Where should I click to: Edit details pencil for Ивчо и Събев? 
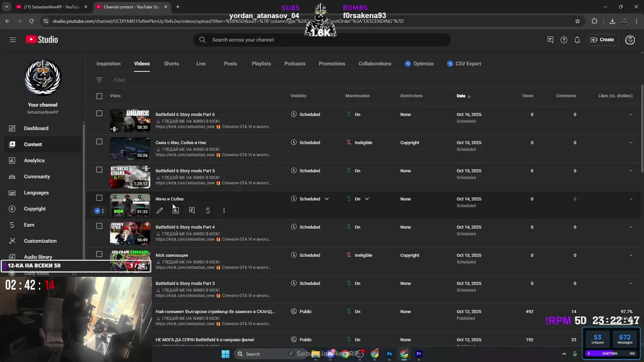159,211
